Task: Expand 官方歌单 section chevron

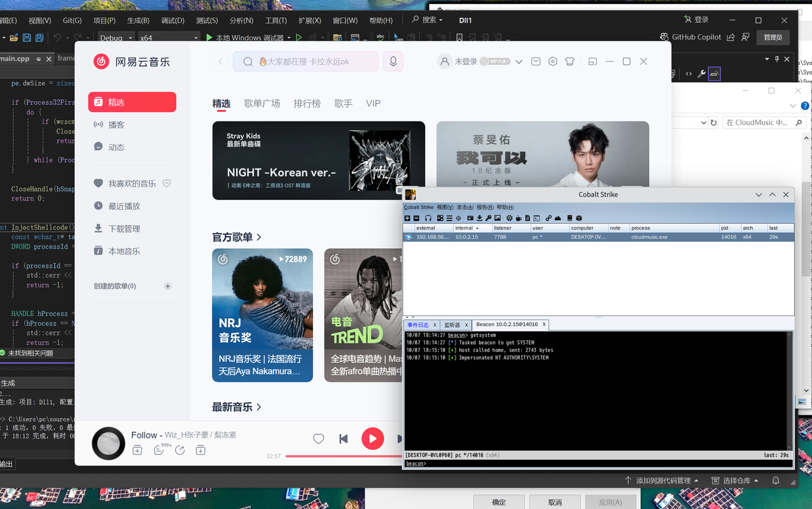Action: (259, 237)
